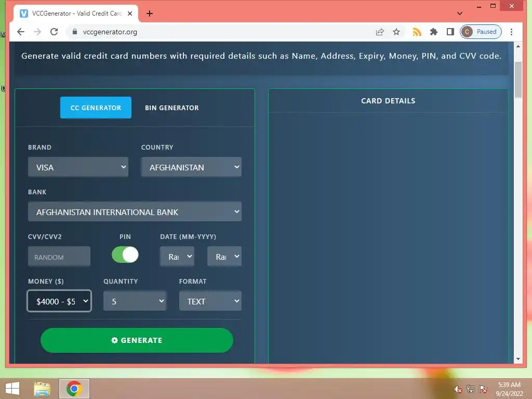This screenshot has height=399, width=532.
Task: Reload the vccgenerator.org page
Action: click(54, 32)
